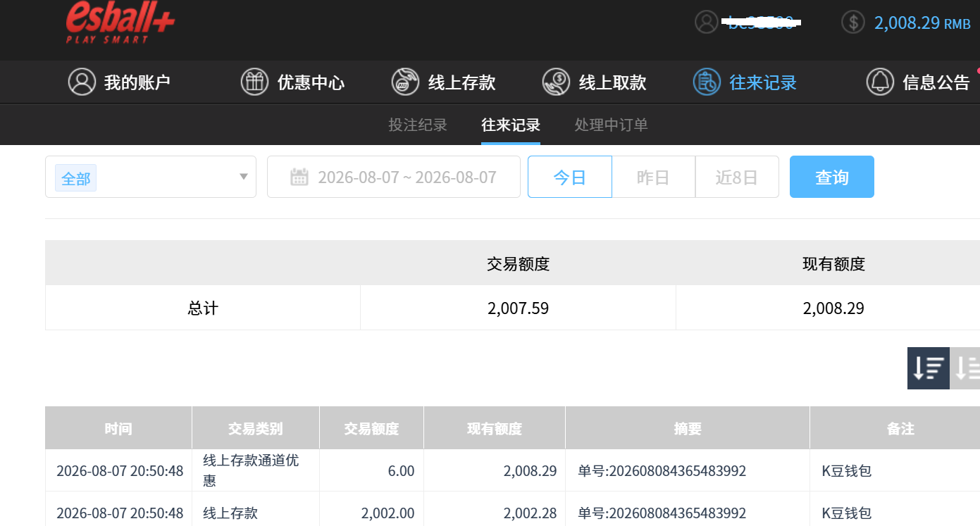980x526 pixels.
Task: Switch to the 投注纪录 tab
Action: pyautogui.click(x=418, y=125)
